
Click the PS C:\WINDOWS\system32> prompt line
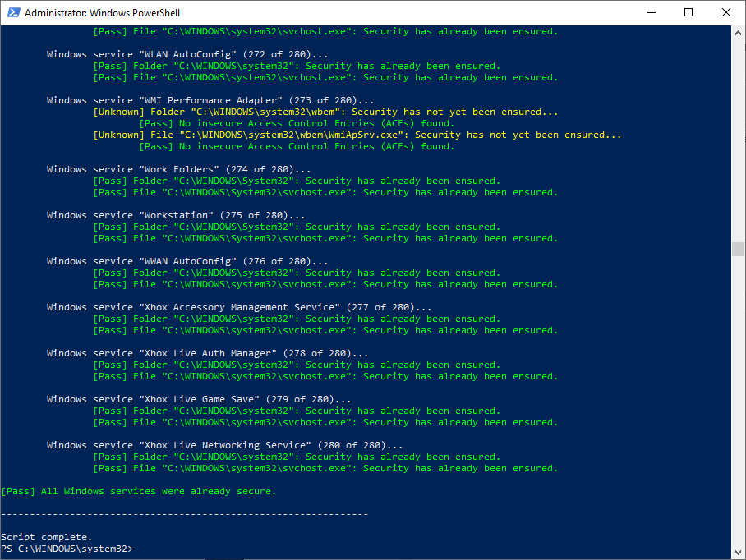click(x=70, y=548)
